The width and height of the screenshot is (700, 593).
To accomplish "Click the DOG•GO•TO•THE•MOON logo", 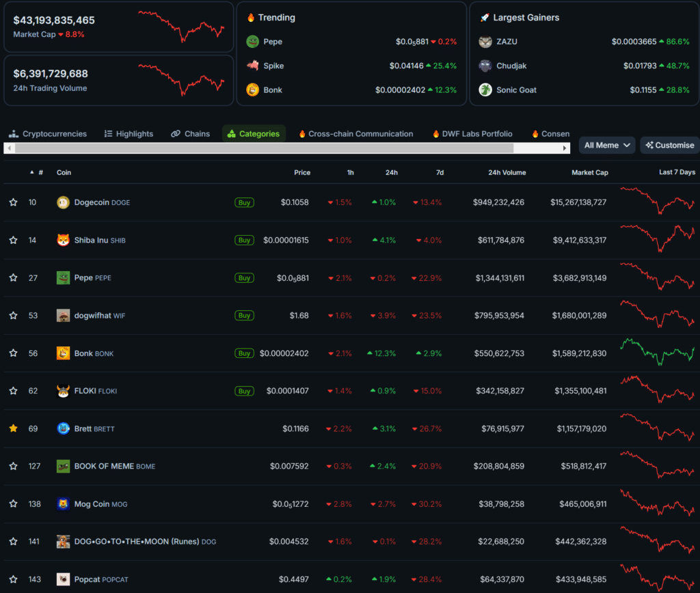I will [x=63, y=542].
